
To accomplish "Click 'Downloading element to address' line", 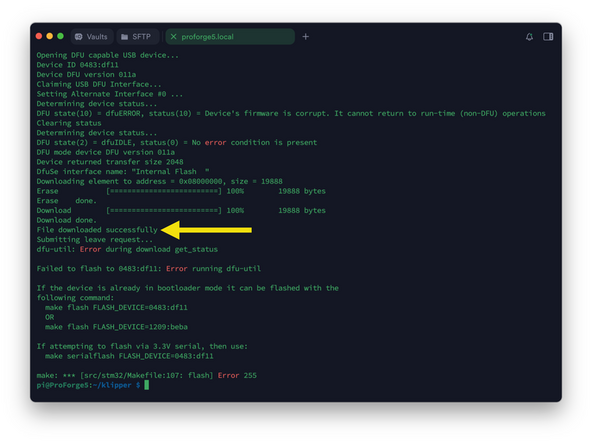I will 159,181.
